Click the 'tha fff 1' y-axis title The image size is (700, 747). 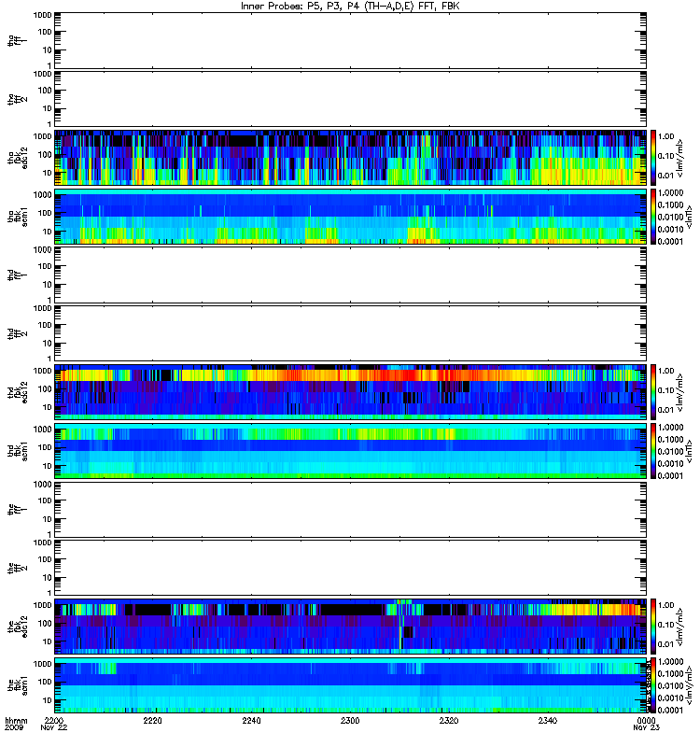point(18,40)
